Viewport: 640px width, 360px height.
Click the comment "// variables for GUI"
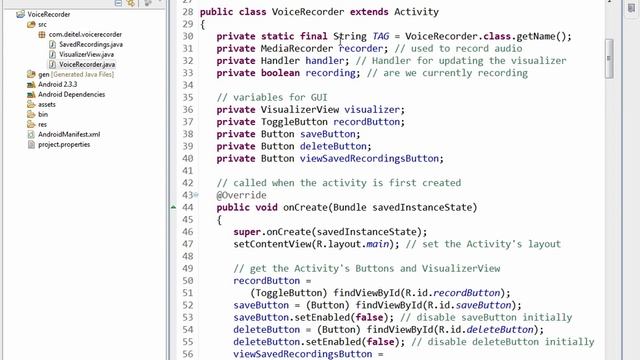pos(272,98)
